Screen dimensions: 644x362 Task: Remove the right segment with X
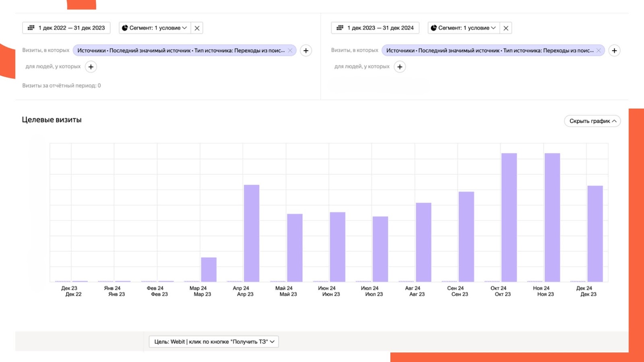tap(506, 28)
